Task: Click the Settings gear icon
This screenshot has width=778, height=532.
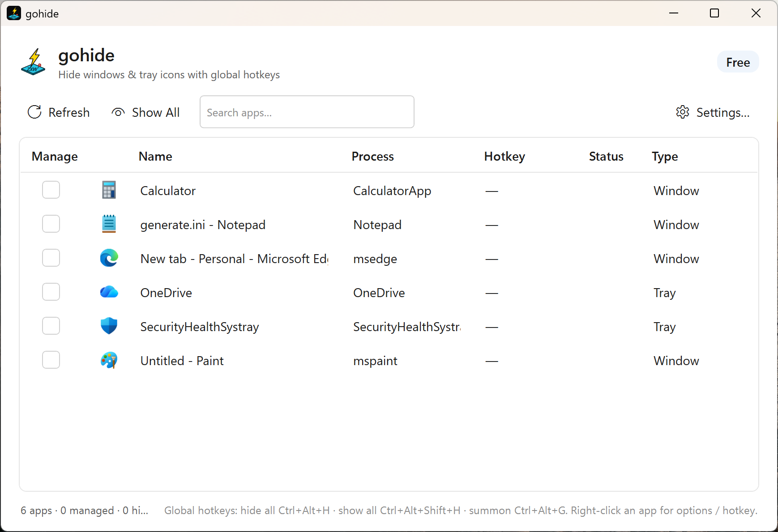Action: pyautogui.click(x=683, y=112)
